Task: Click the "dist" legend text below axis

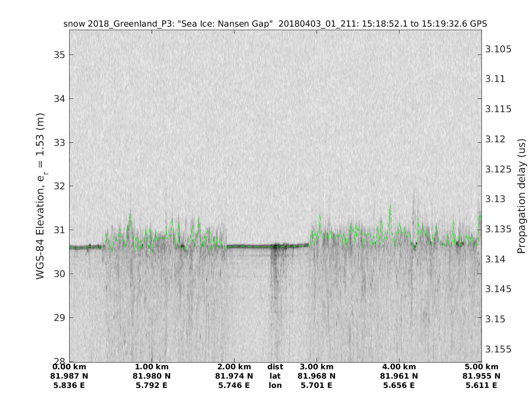Action: point(275,367)
